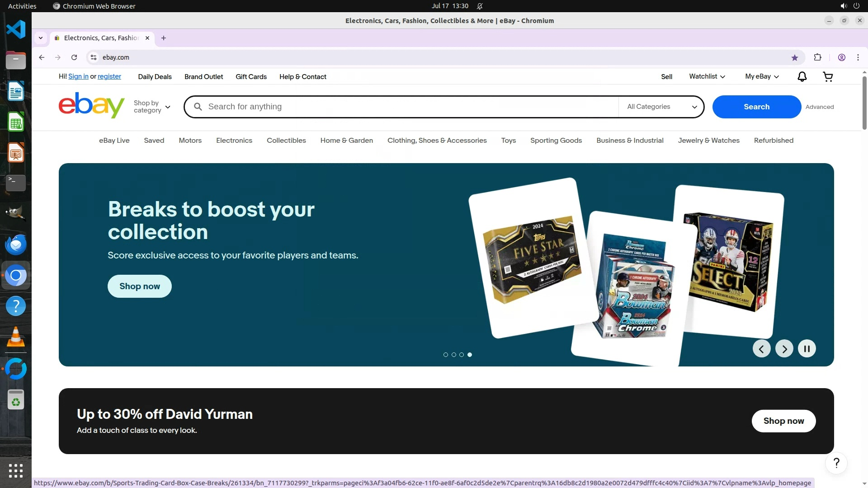The image size is (868, 488).
Task: Expand the All Categories dropdown
Action: 661,107
